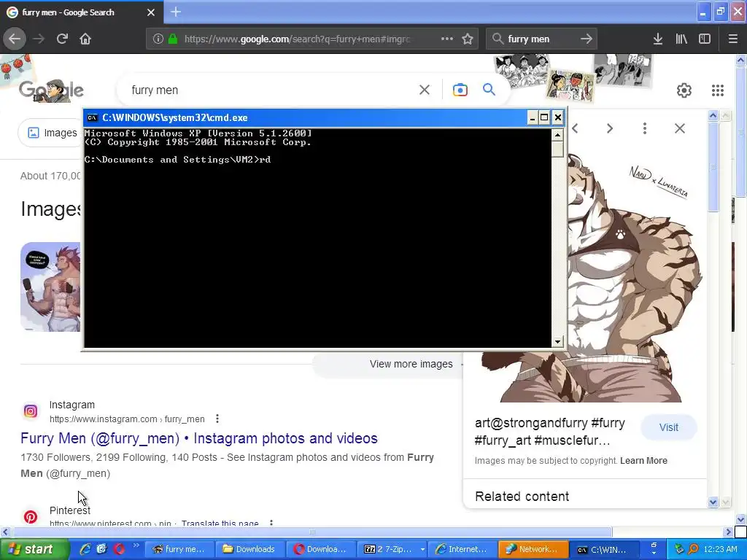Open the Learn More copyright link

click(x=643, y=461)
